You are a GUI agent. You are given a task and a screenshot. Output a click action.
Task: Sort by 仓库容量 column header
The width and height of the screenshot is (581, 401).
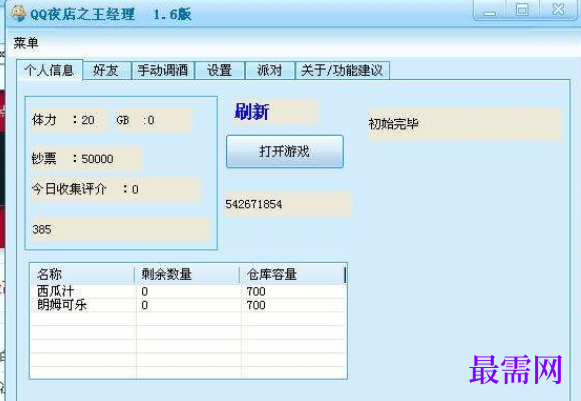pos(292,274)
